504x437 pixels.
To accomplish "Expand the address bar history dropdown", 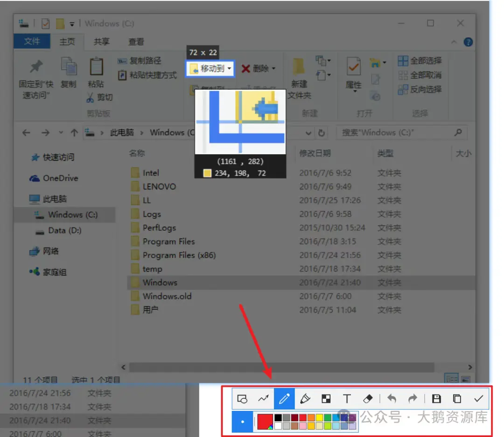I will (308, 133).
